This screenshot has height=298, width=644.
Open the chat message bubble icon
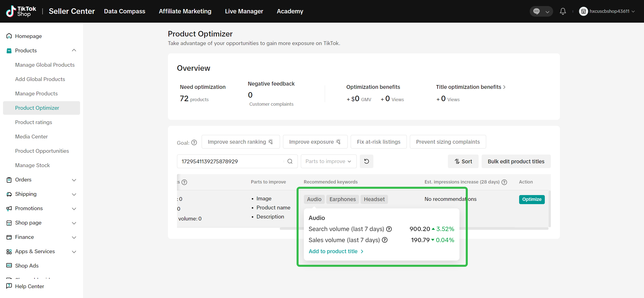(536, 11)
